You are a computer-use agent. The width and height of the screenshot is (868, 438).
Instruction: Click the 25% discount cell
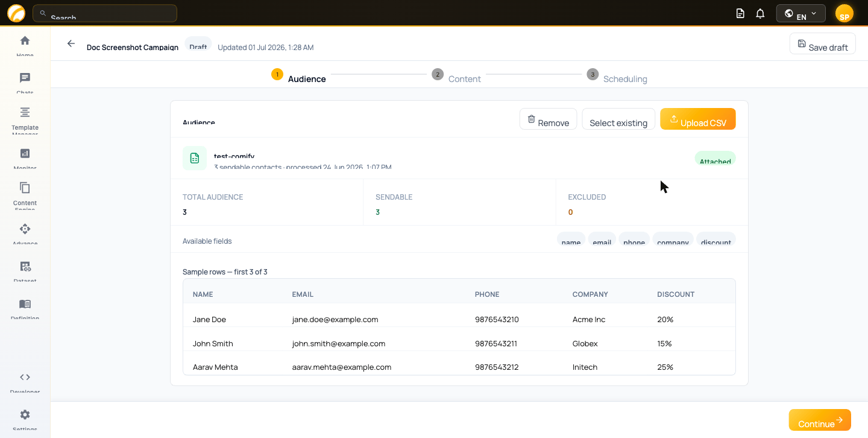[665, 367]
